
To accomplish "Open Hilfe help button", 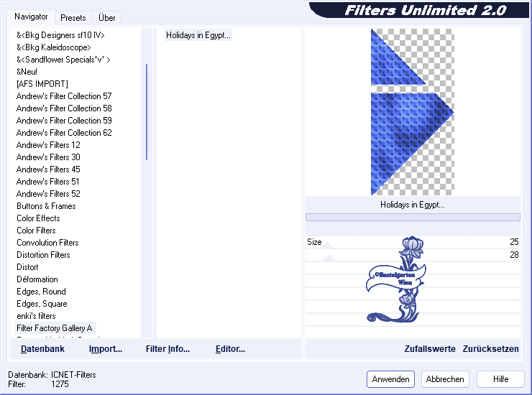I will click(500, 378).
